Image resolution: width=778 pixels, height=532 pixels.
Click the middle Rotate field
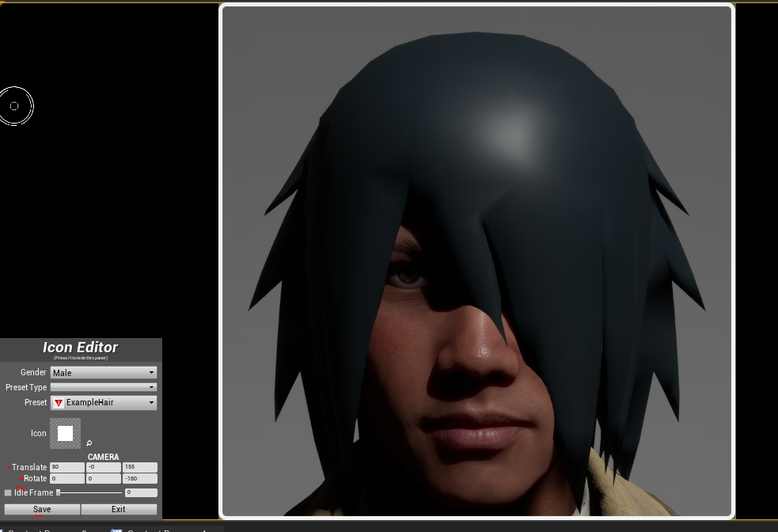pos(103,478)
